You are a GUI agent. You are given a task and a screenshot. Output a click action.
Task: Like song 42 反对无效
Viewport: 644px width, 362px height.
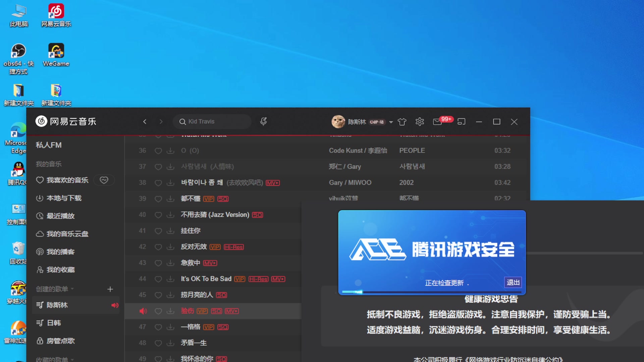point(158,247)
